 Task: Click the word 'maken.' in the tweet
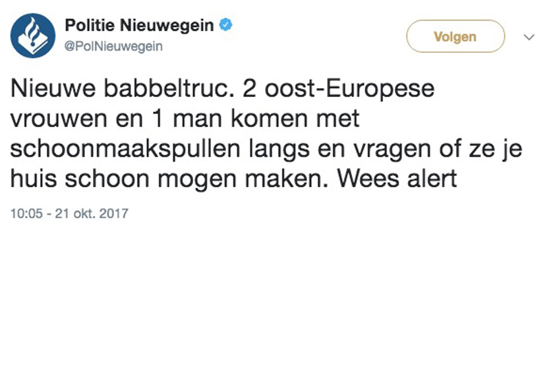[x=296, y=179]
